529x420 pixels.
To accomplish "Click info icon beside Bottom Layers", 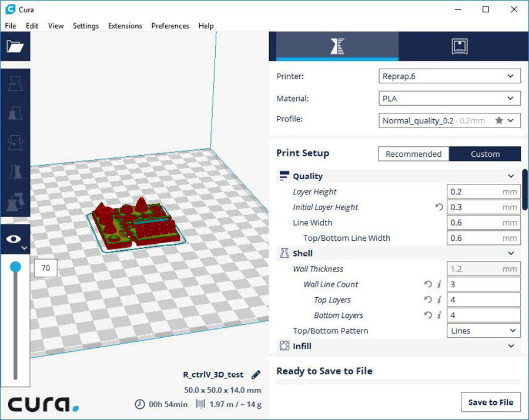I will [x=439, y=315].
